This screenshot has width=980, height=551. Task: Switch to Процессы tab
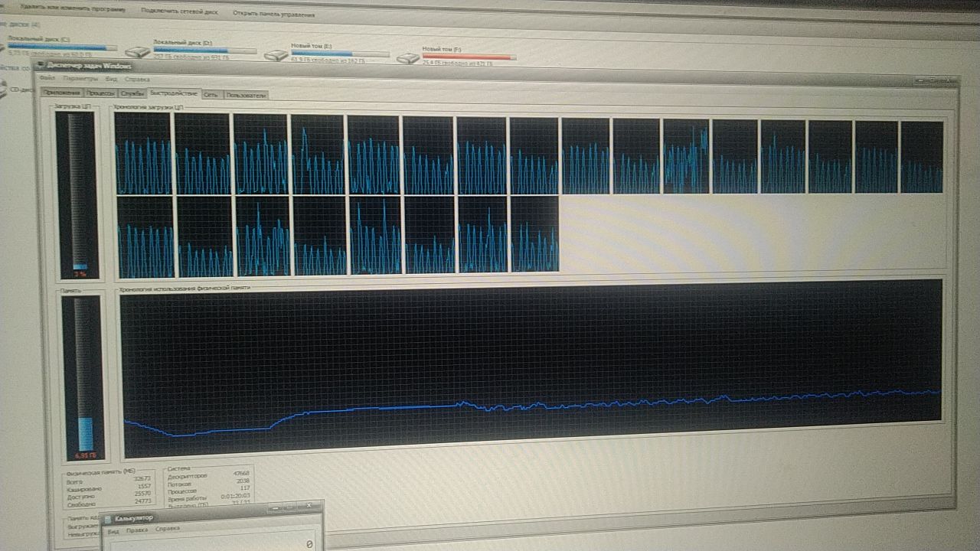coord(100,93)
